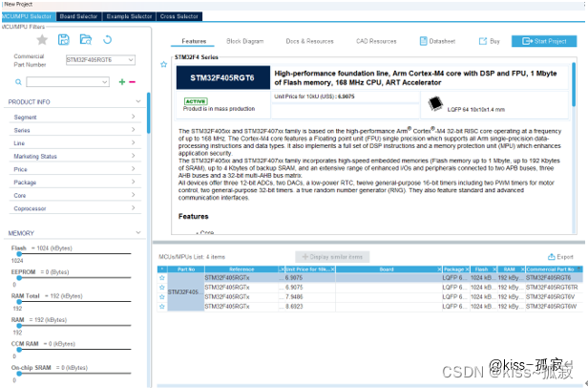Toggle favorite star beside STM32F4 Series panel
The width and height of the screenshot is (588, 388).
click(x=163, y=64)
